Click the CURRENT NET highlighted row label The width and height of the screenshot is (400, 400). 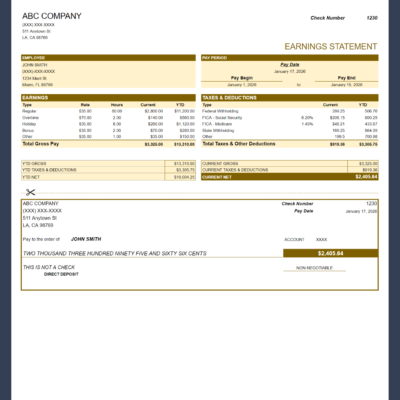(217, 177)
